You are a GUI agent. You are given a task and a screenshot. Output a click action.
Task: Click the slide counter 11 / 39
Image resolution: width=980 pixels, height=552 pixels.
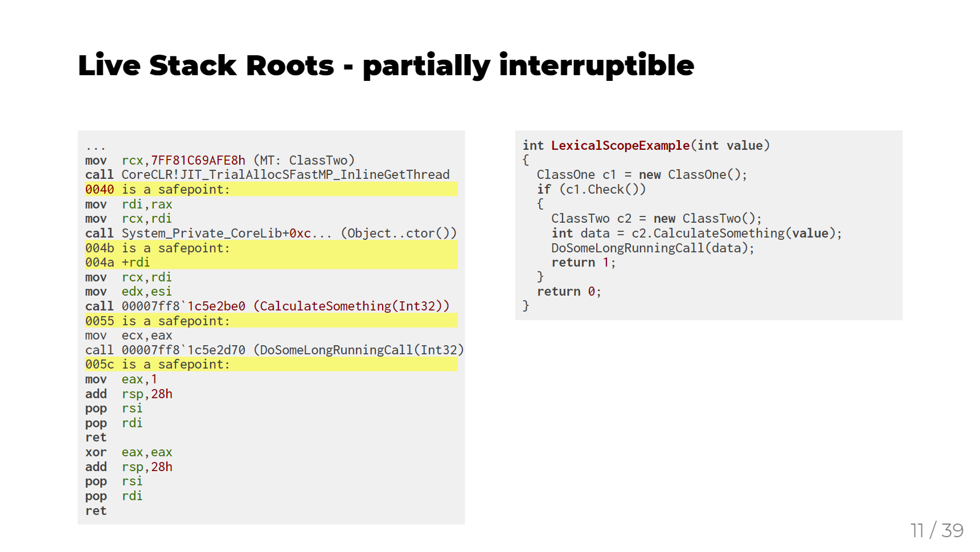[x=936, y=530]
